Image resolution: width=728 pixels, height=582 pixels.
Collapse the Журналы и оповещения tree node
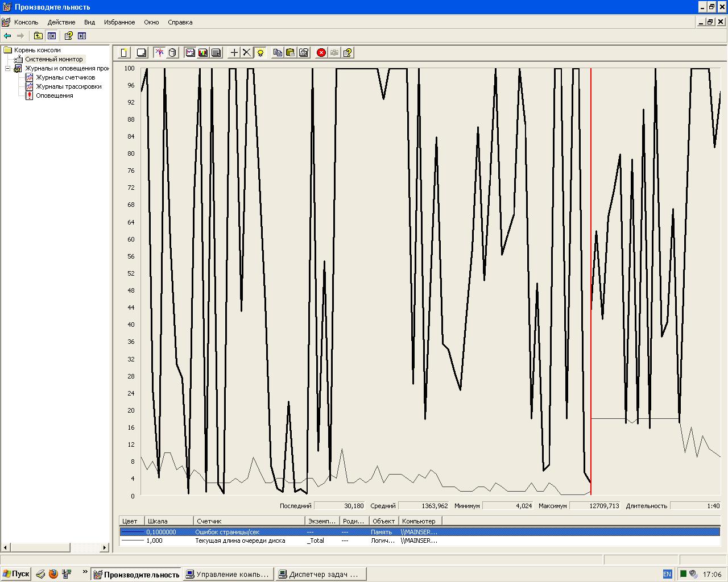pos(8,68)
